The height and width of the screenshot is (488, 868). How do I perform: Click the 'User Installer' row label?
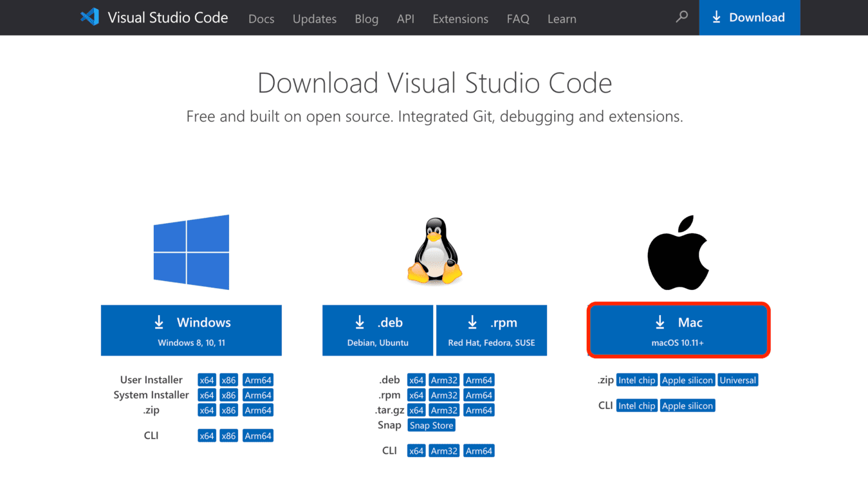(x=151, y=380)
